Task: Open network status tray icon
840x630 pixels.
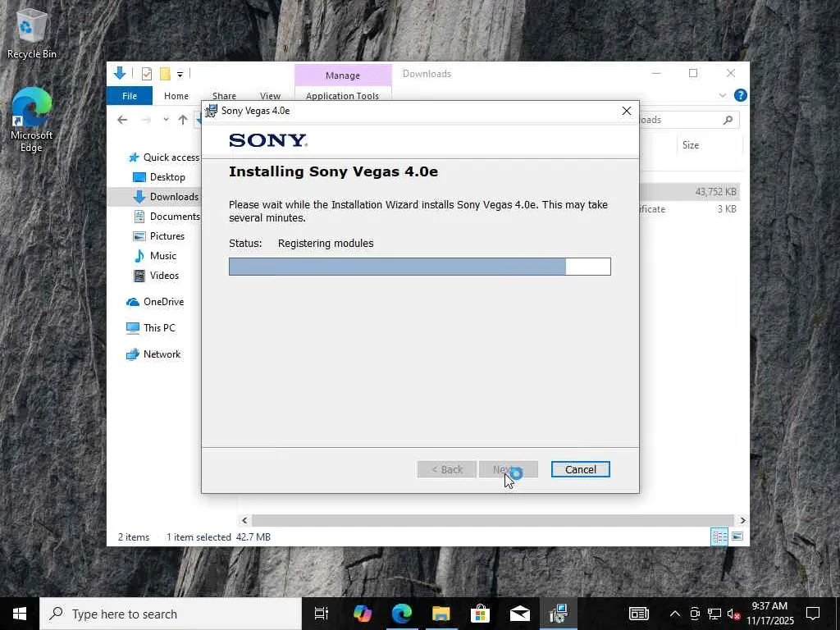Action: coord(714,614)
